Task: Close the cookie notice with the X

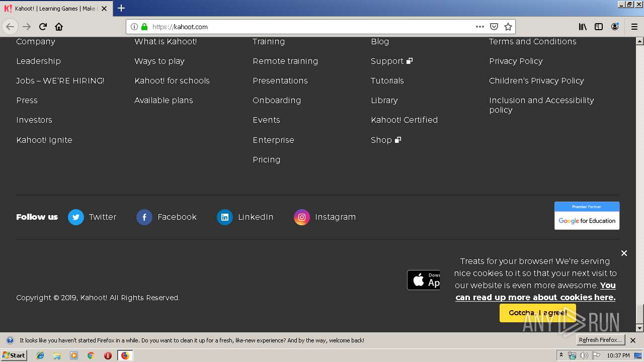Action: tap(624, 253)
